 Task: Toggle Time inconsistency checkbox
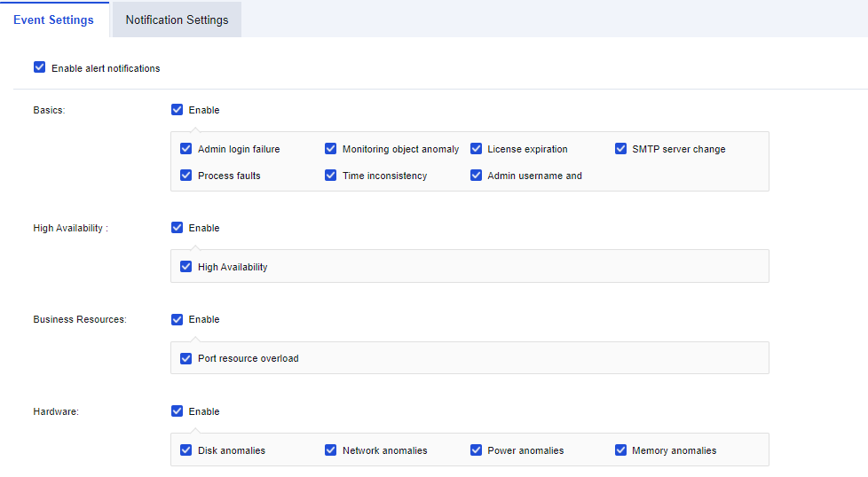(x=331, y=176)
